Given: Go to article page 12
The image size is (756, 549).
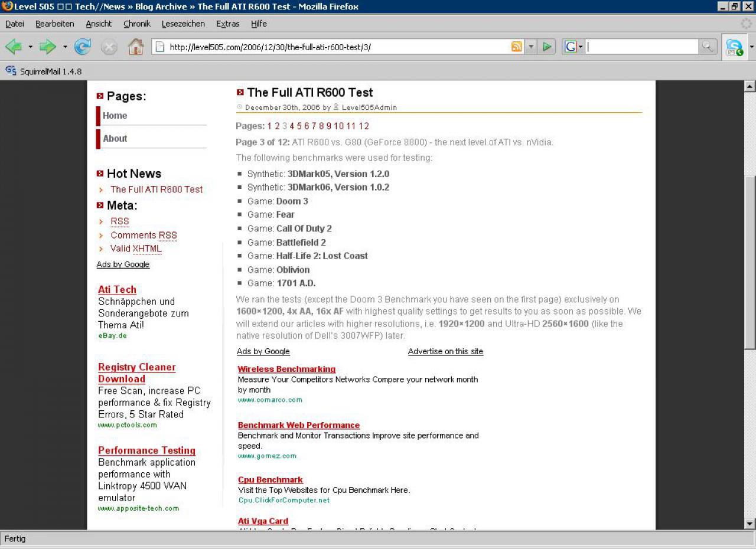Looking at the screenshot, I should (x=364, y=126).
